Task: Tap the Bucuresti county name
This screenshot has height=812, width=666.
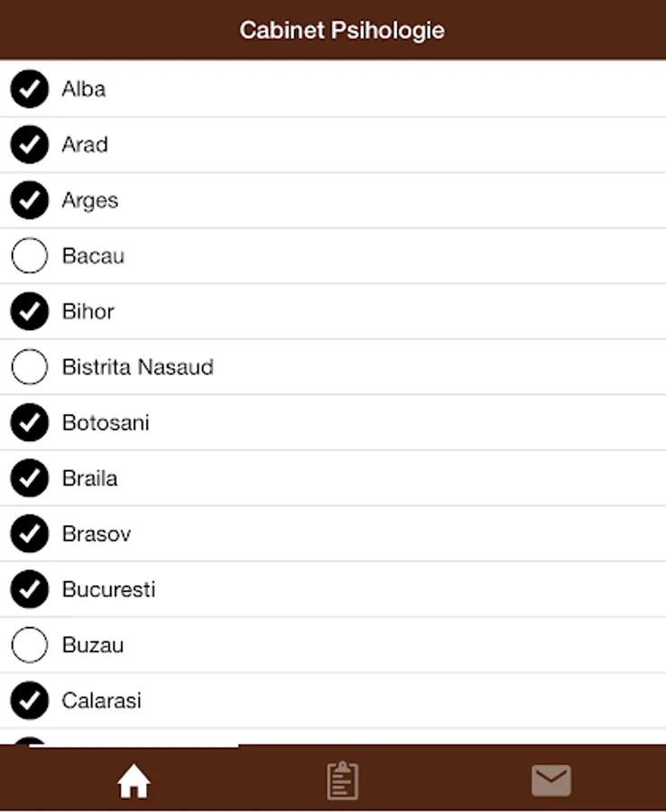Action: (x=108, y=590)
